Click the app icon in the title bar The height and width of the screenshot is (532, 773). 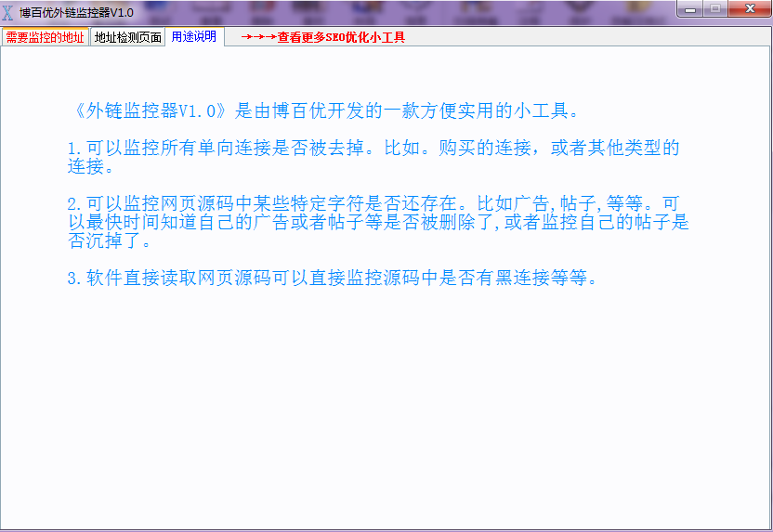click(x=9, y=10)
